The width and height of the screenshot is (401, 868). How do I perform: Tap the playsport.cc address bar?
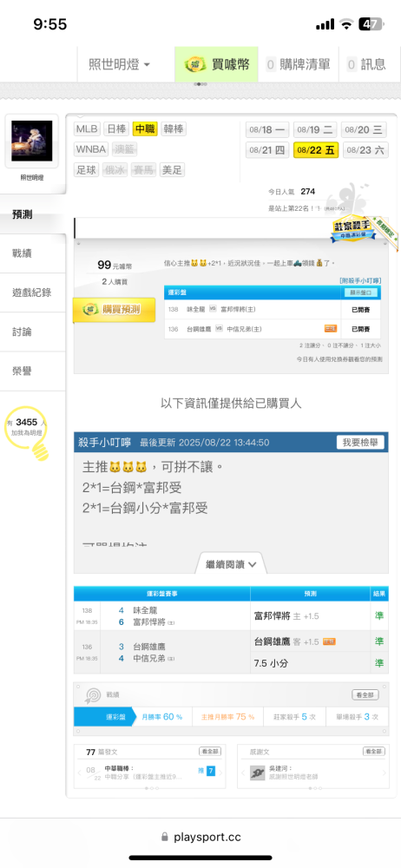(x=200, y=837)
